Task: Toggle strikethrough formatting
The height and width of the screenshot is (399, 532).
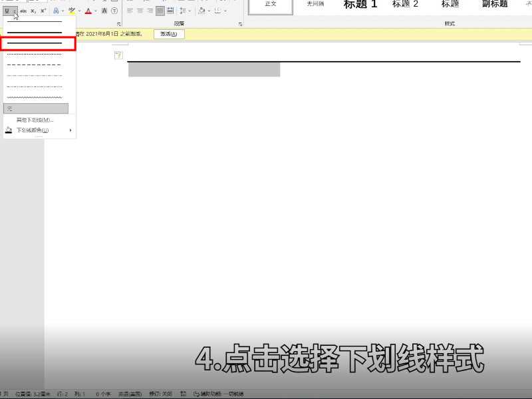Action: click(x=24, y=10)
